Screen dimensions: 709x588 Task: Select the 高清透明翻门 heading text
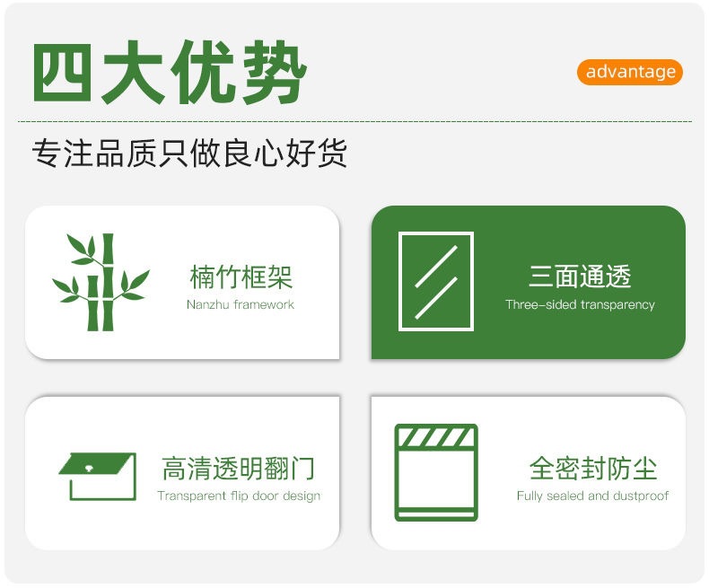238,468
